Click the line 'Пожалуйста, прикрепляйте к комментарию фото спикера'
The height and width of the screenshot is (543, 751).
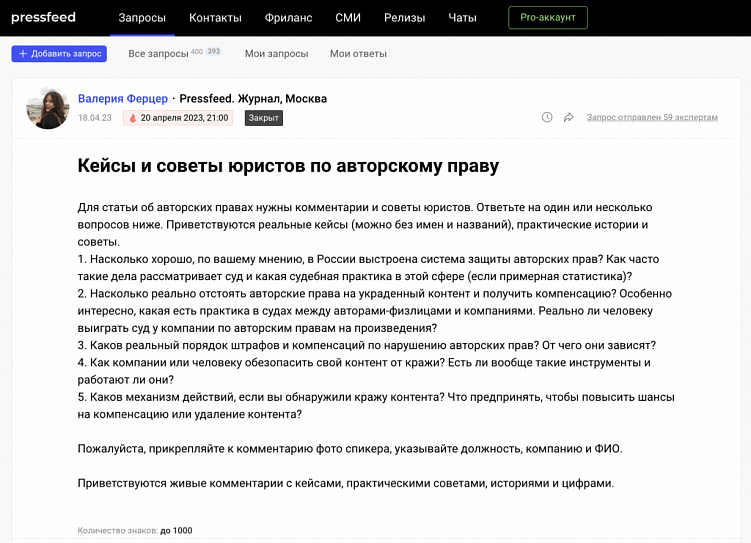tap(350, 449)
